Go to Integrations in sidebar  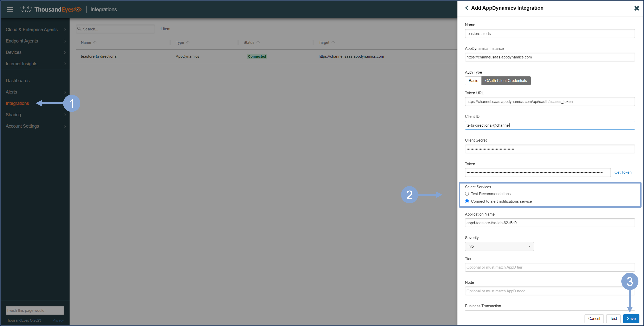pyautogui.click(x=17, y=103)
